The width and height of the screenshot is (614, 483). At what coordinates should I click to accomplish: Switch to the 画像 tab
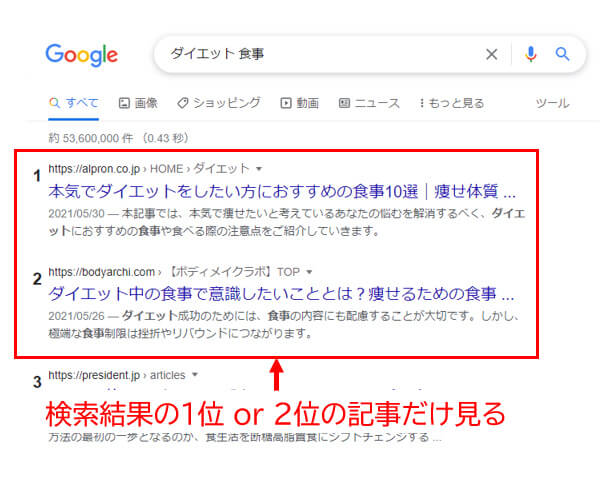138,103
